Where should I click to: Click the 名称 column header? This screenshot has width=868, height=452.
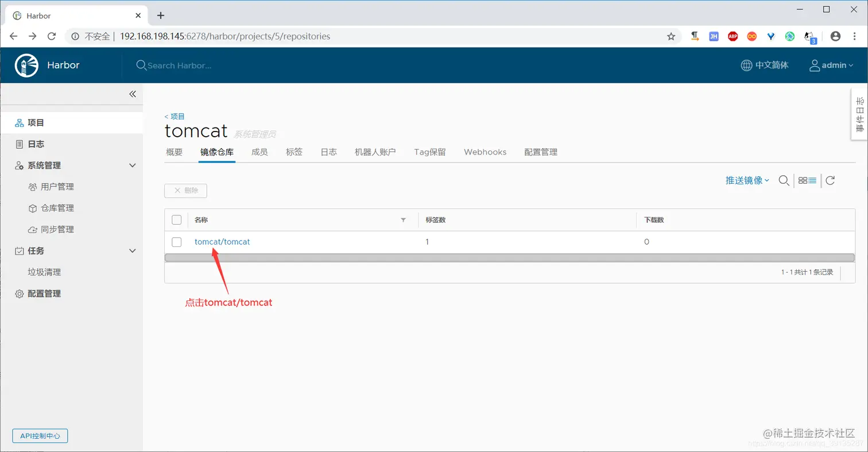pyautogui.click(x=201, y=220)
